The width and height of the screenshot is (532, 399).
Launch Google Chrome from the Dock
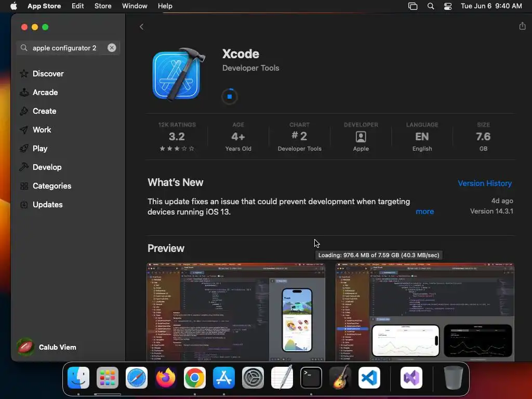195,378
